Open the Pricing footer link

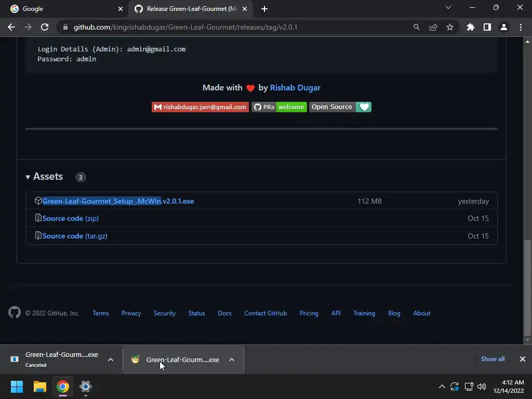[x=309, y=313]
